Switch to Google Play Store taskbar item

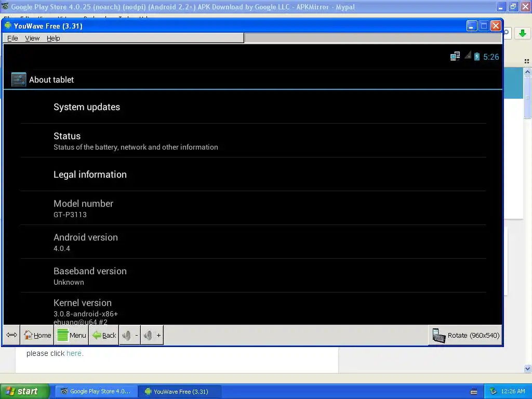pos(96,391)
